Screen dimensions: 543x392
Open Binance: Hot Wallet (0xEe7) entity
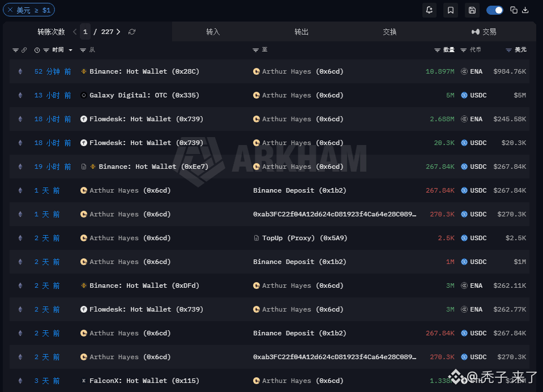coord(153,167)
